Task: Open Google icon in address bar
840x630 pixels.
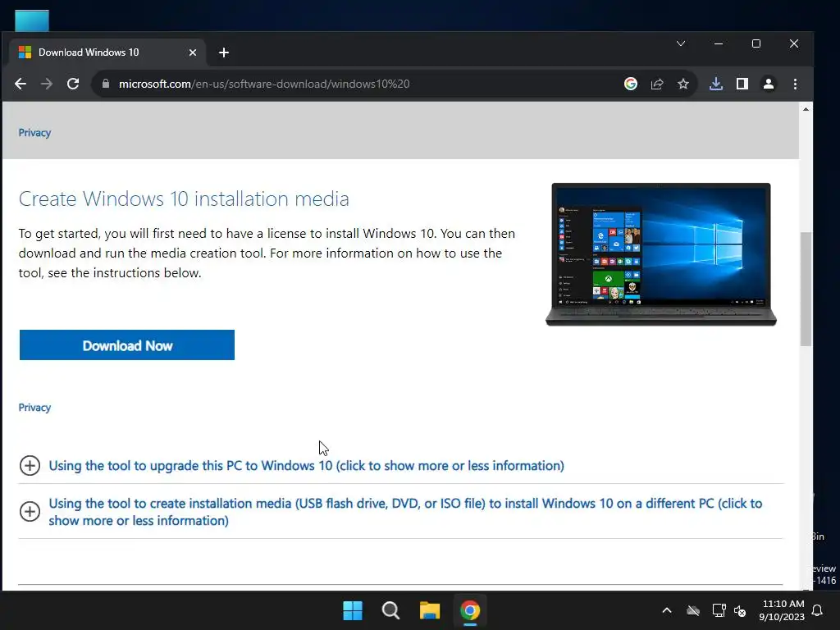Action: [x=631, y=84]
